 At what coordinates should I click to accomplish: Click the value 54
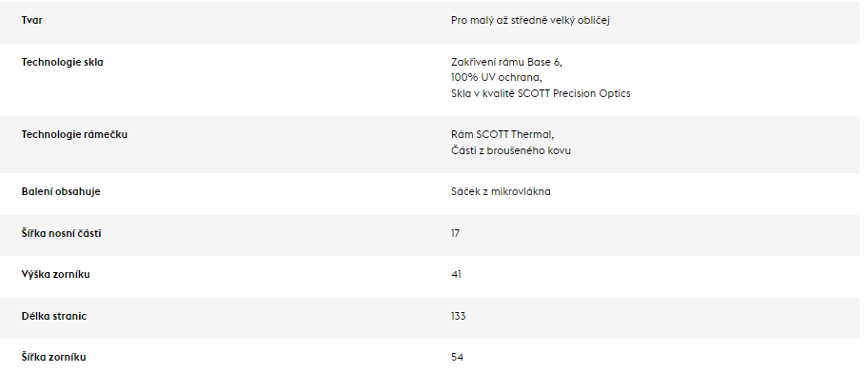[x=457, y=358]
